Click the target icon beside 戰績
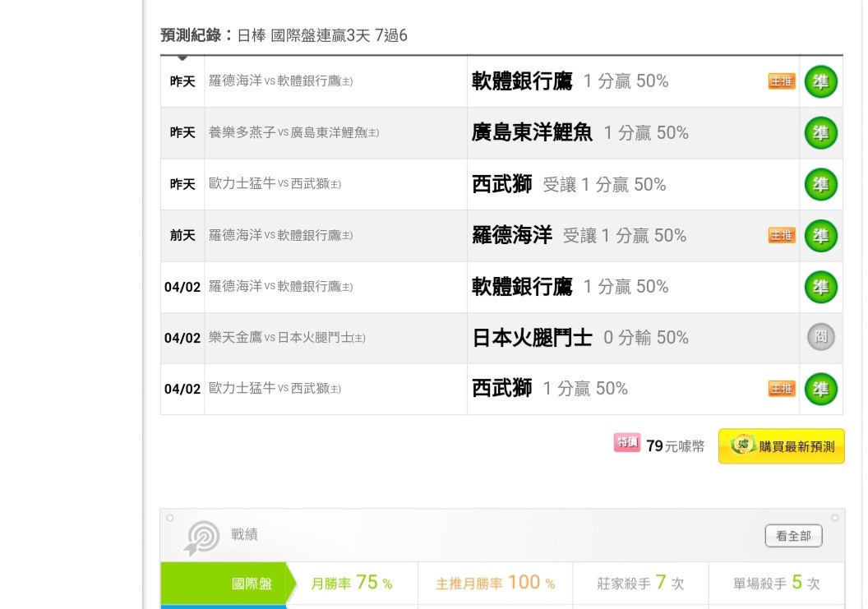 tap(201, 537)
